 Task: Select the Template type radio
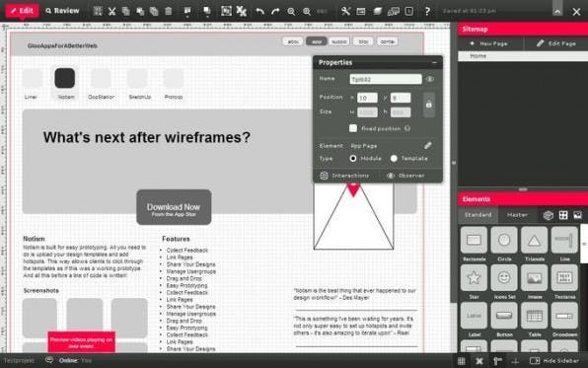pyautogui.click(x=394, y=158)
